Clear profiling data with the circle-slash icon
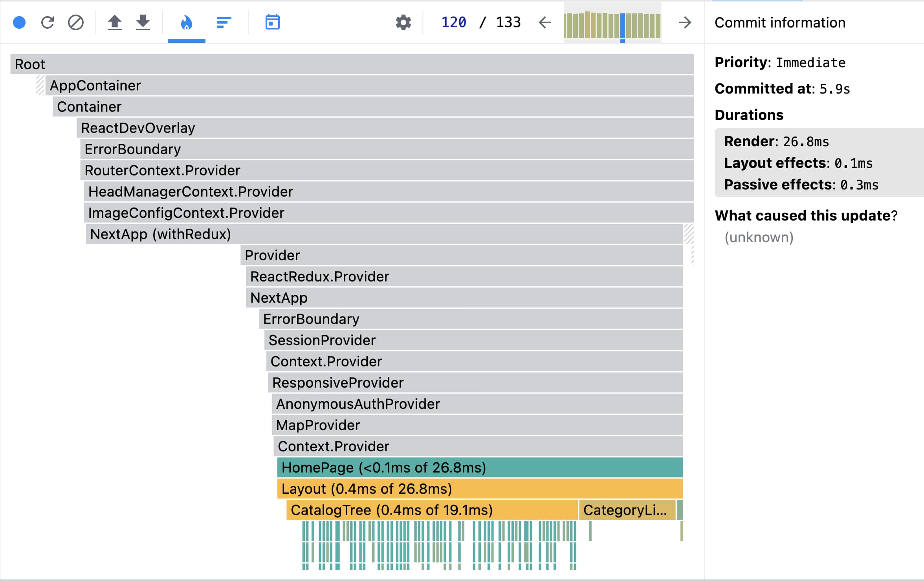 (x=75, y=22)
